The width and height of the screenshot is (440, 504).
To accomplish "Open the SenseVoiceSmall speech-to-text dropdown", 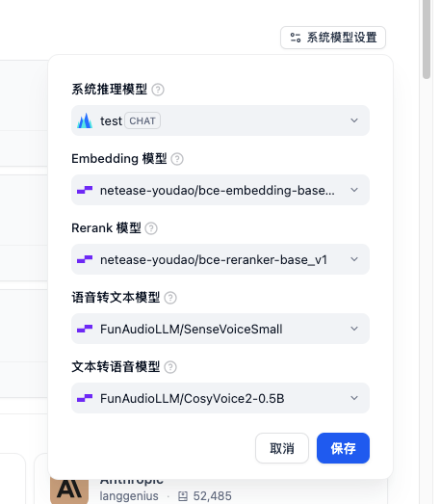I will [220, 329].
